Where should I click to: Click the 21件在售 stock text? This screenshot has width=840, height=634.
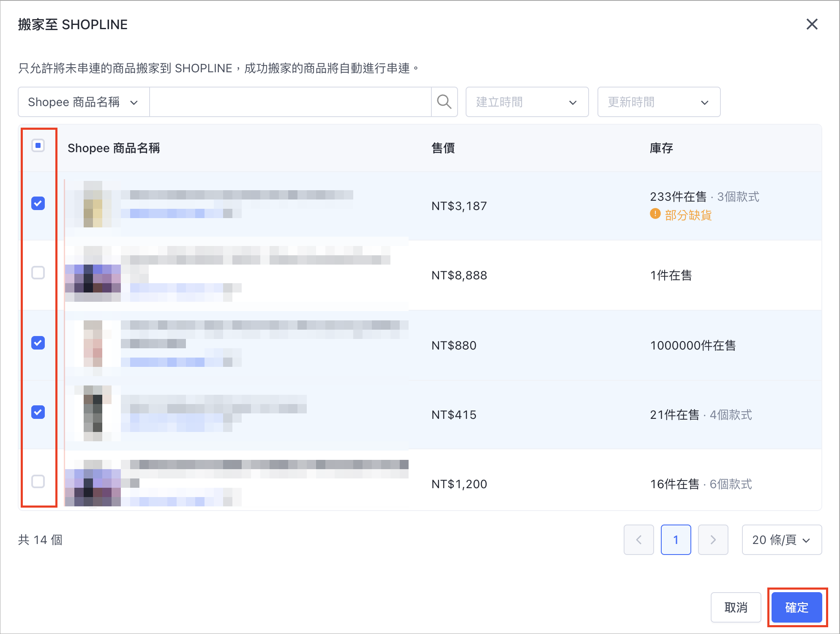click(x=675, y=415)
